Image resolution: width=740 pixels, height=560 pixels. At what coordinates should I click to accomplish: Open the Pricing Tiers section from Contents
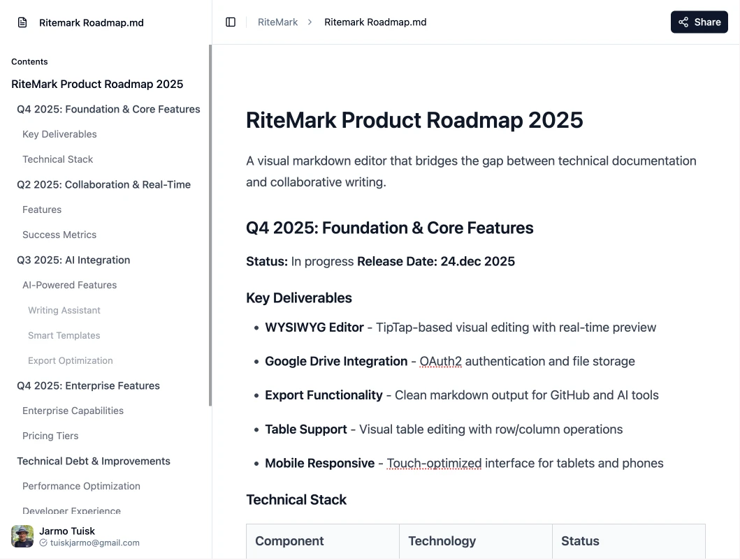[x=50, y=436]
